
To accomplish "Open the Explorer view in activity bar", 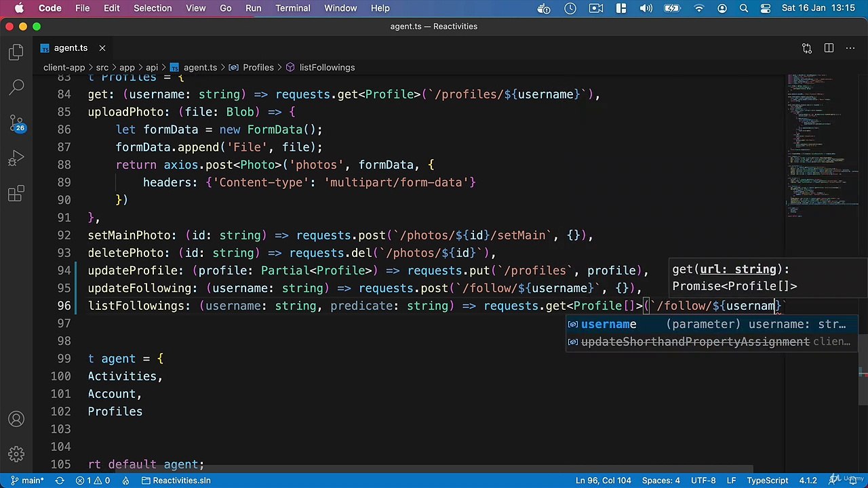I will 16,52.
